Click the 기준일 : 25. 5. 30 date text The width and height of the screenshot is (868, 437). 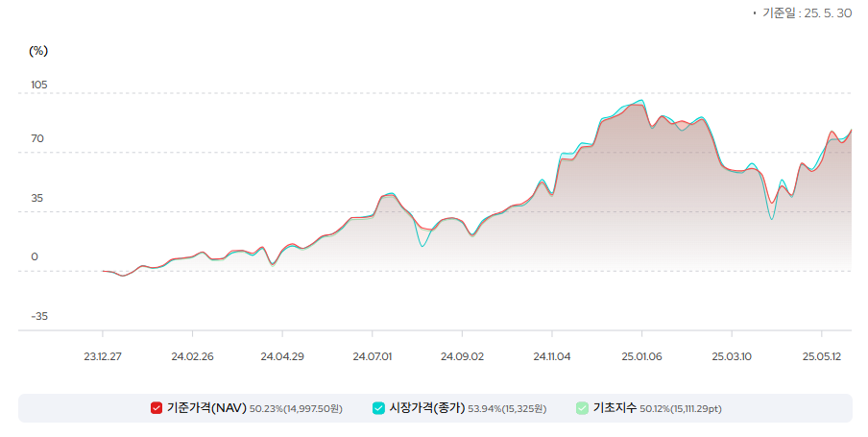point(807,13)
